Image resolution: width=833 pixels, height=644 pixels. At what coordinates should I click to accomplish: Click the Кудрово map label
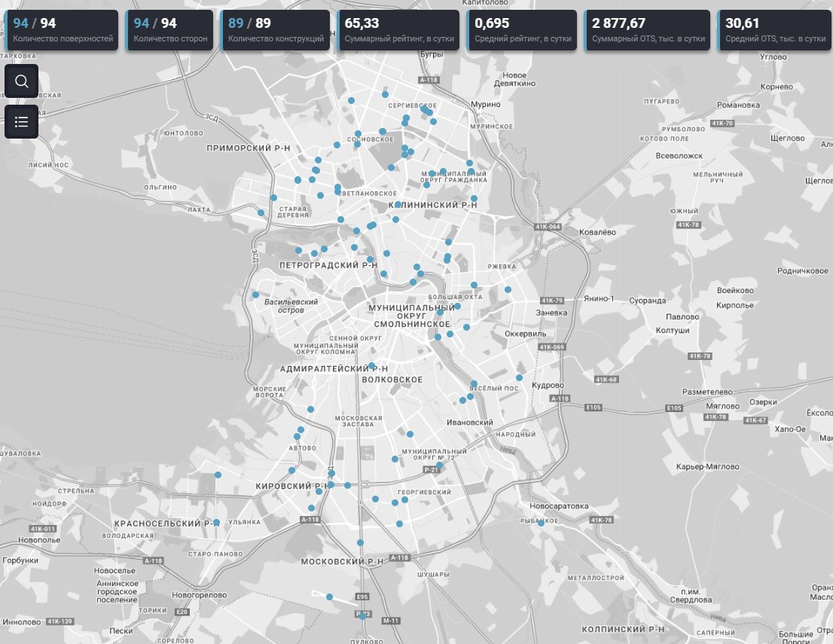548,385
